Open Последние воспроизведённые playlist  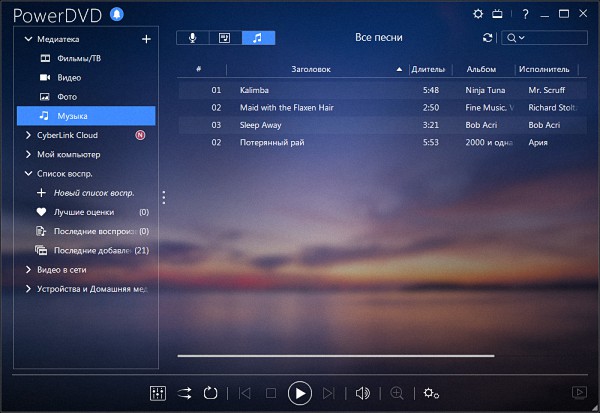pos(86,231)
